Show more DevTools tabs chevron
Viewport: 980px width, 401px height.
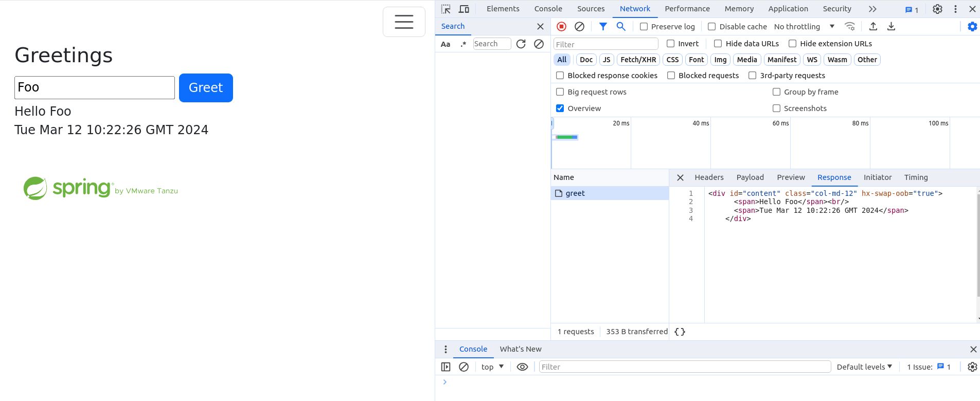pyautogui.click(x=872, y=9)
